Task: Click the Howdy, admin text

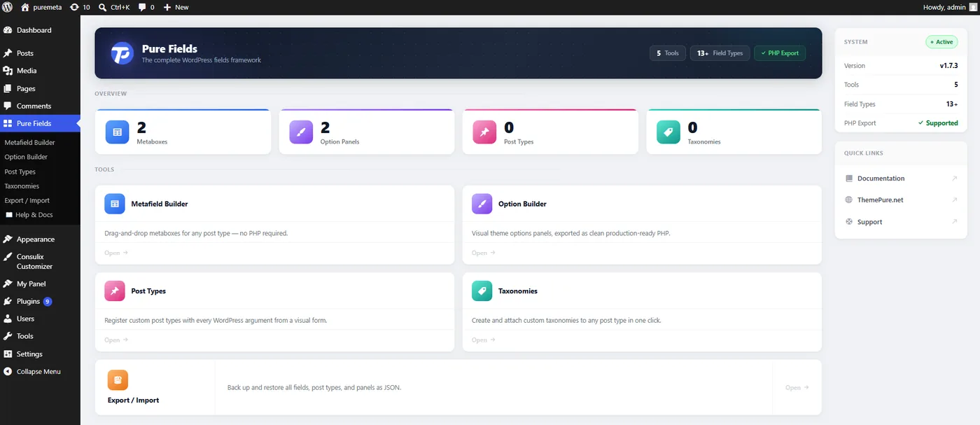Action: click(x=945, y=7)
